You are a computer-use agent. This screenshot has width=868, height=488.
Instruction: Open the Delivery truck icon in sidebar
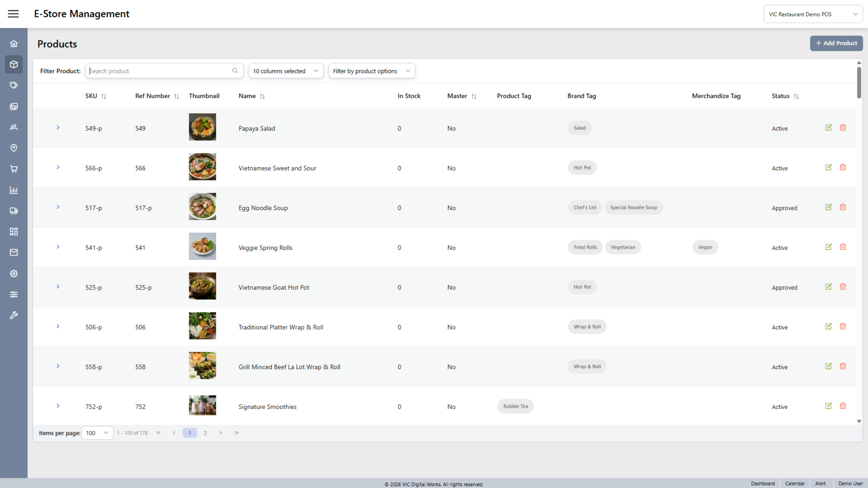(14, 211)
